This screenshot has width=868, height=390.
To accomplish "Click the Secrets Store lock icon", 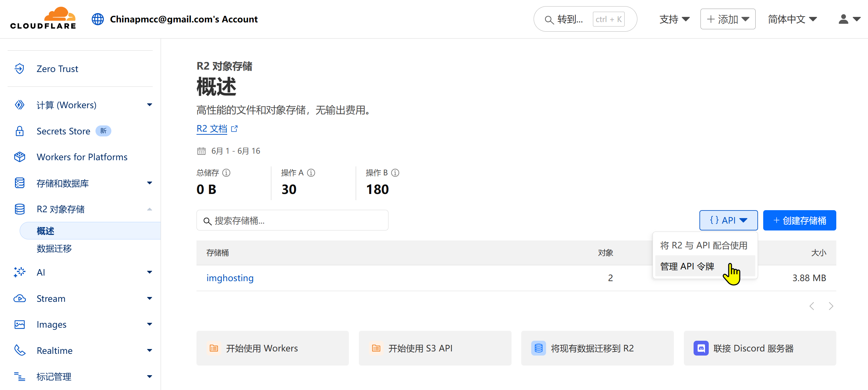I will 20,131.
